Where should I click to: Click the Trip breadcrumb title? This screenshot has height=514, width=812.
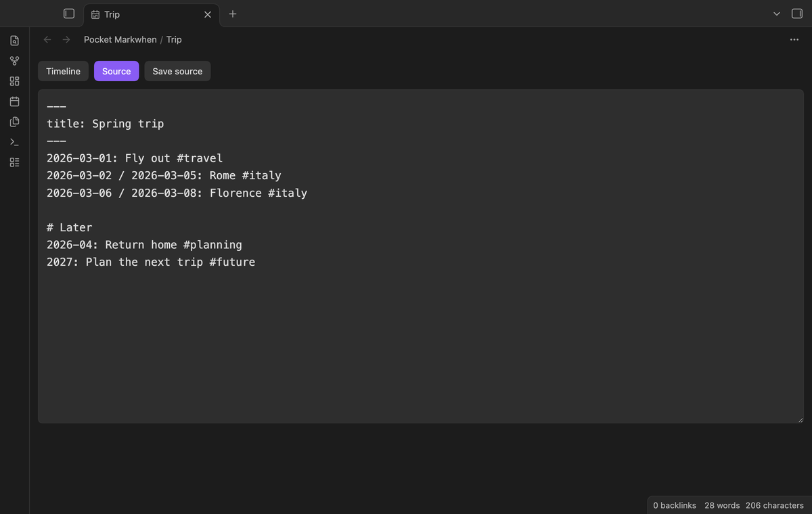click(174, 40)
